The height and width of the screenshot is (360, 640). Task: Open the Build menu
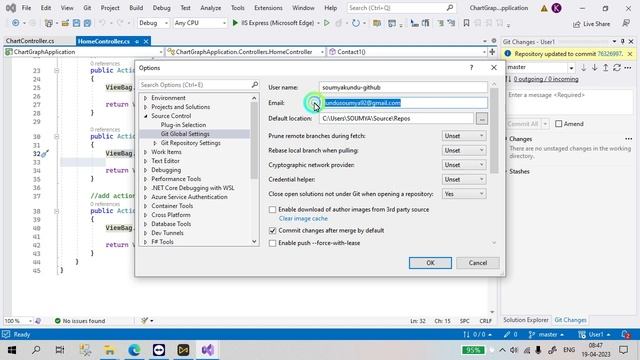[x=136, y=8]
